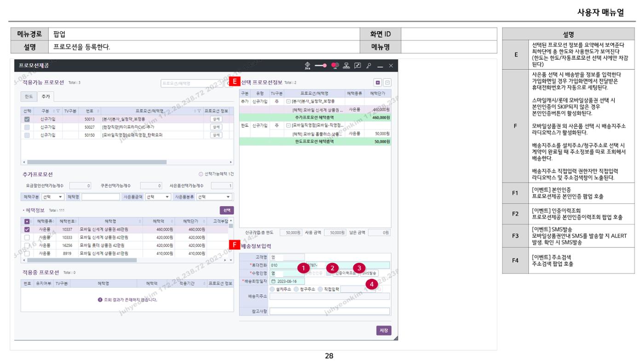Image resolution: width=644 pixels, height=362 pixels.
Task: Click the sort icon in 번호 column header
Action: point(98,111)
